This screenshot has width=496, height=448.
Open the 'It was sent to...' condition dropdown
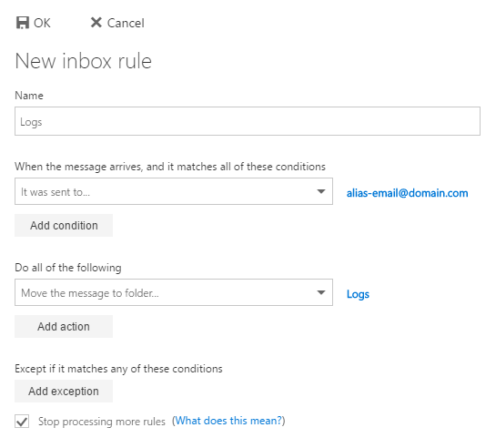[x=174, y=191]
